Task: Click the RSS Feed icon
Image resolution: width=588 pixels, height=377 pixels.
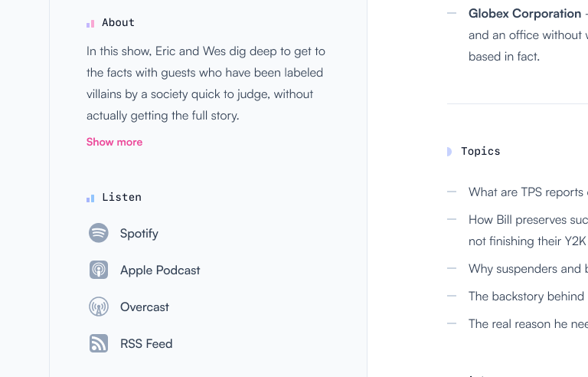Action: point(99,343)
